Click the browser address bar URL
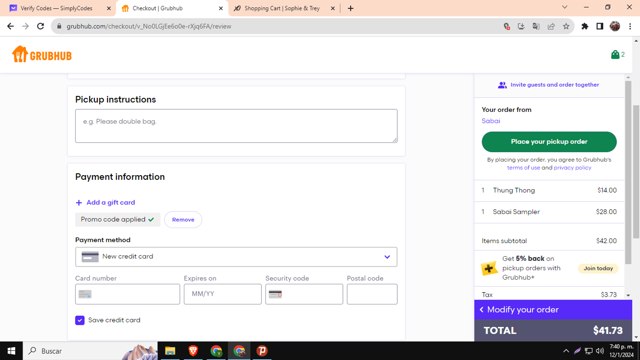 (149, 26)
